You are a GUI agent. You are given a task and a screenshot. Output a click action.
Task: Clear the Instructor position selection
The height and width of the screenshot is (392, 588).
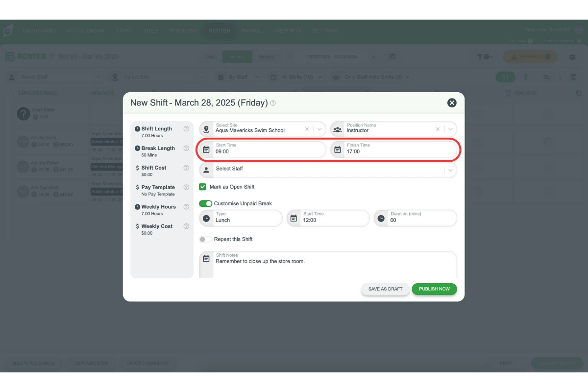coord(438,129)
